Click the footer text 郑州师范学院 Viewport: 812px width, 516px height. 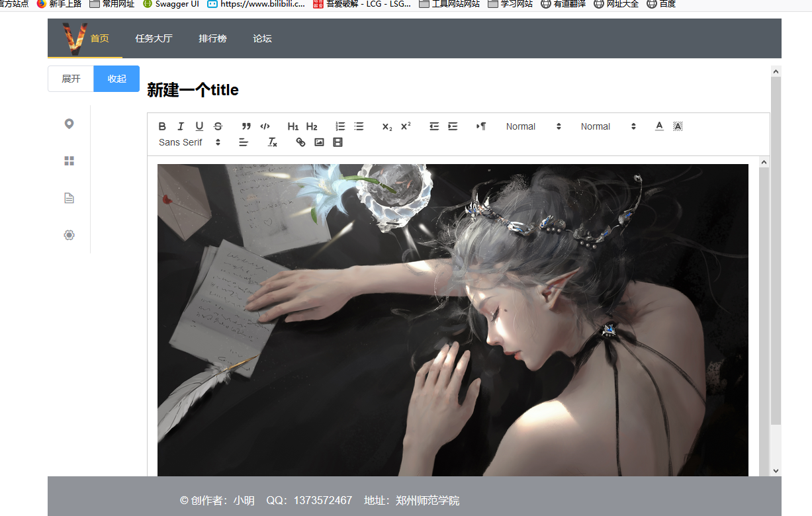(428, 501)
